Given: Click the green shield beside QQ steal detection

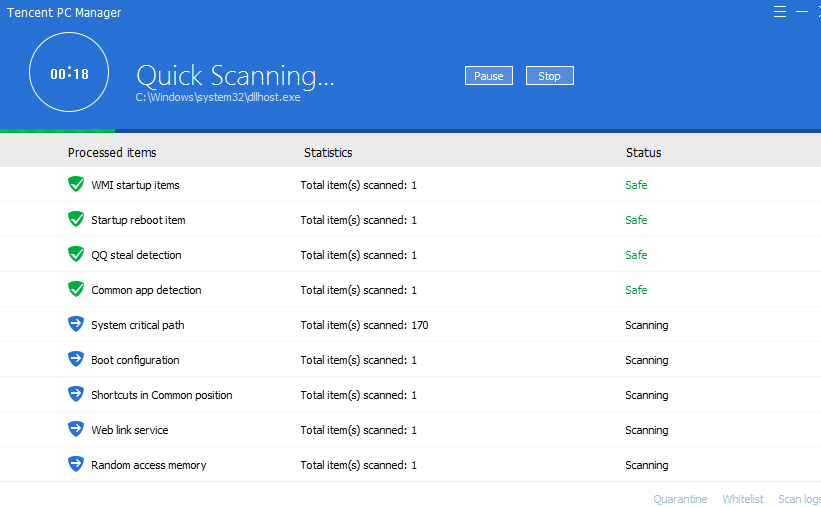Looking at the screenshot, I should (76, 255).
